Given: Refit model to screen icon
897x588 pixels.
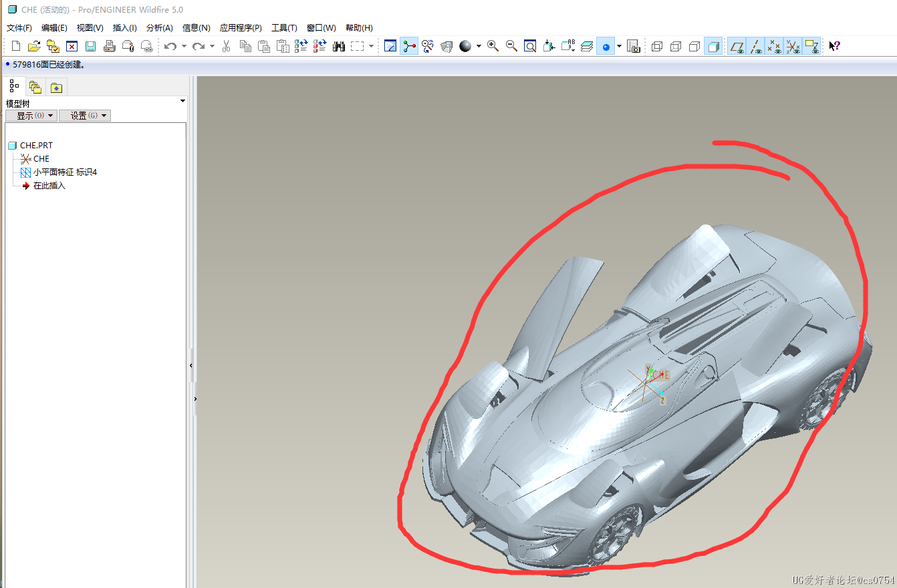Looking at the screenshot, I should pyautogui.click(x=530, y=46).
